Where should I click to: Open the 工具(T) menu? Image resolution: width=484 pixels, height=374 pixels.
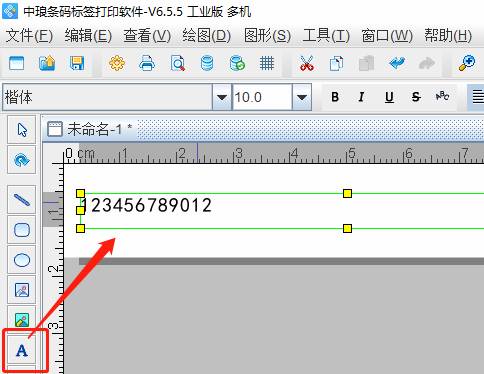tap(326, 35)
